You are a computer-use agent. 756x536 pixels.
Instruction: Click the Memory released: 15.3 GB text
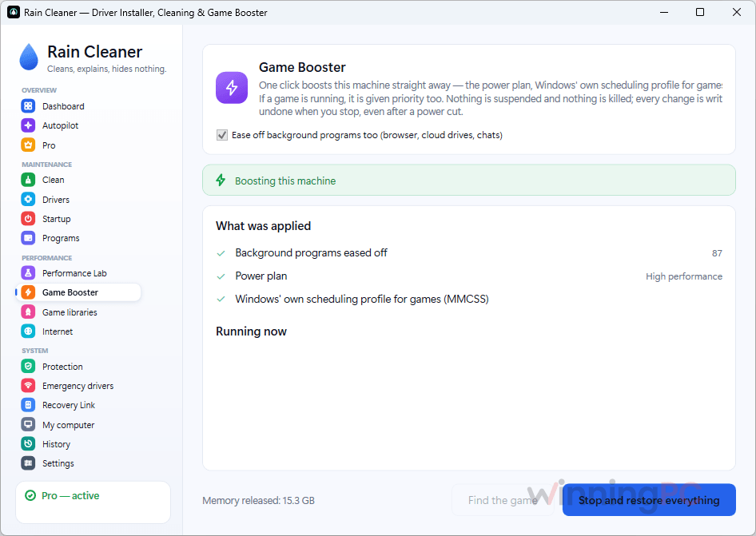[x=258, y=501]
